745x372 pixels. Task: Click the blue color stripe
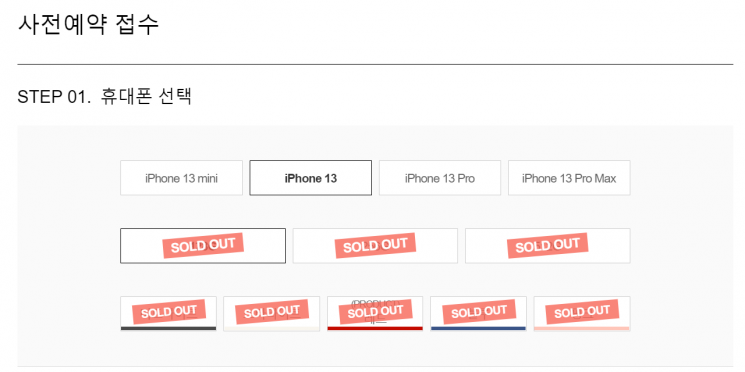(478, 328)
